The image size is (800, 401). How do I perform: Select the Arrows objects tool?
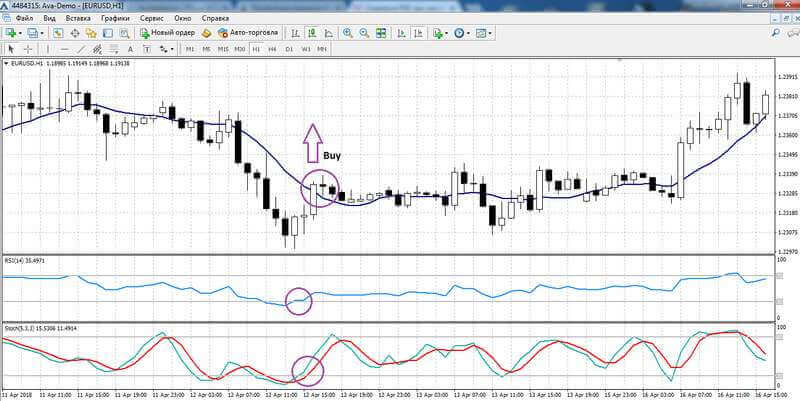click(164, 49)
